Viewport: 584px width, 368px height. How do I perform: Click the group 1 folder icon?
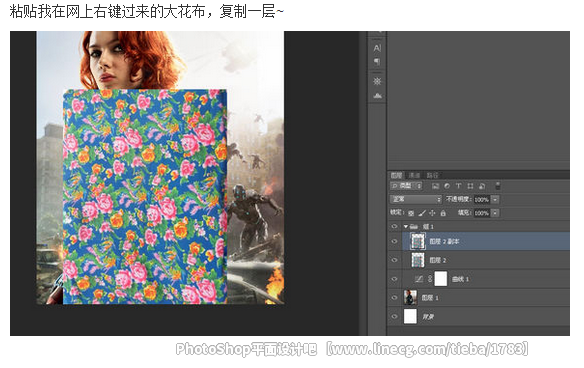[x=414, y=226]
